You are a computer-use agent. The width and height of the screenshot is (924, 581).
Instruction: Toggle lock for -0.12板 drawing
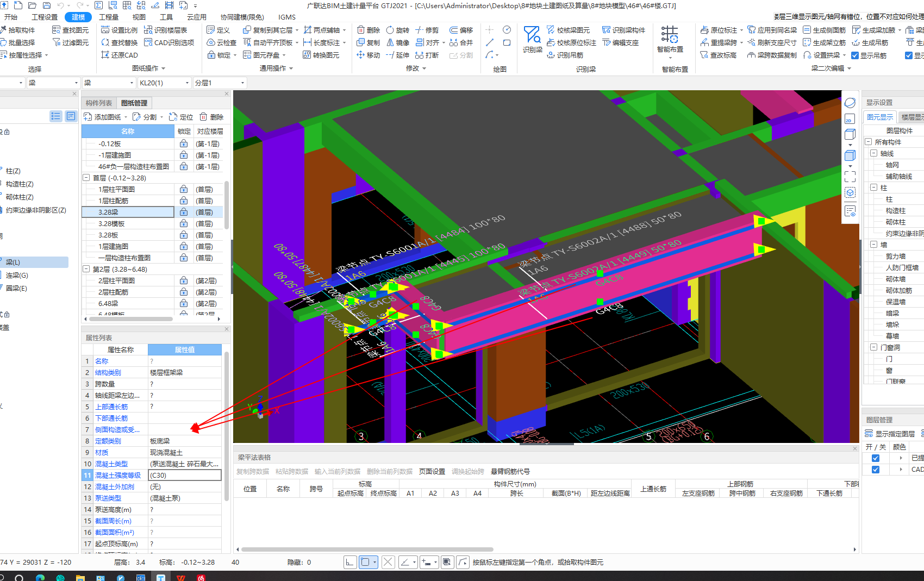click(x=184, y=143)
